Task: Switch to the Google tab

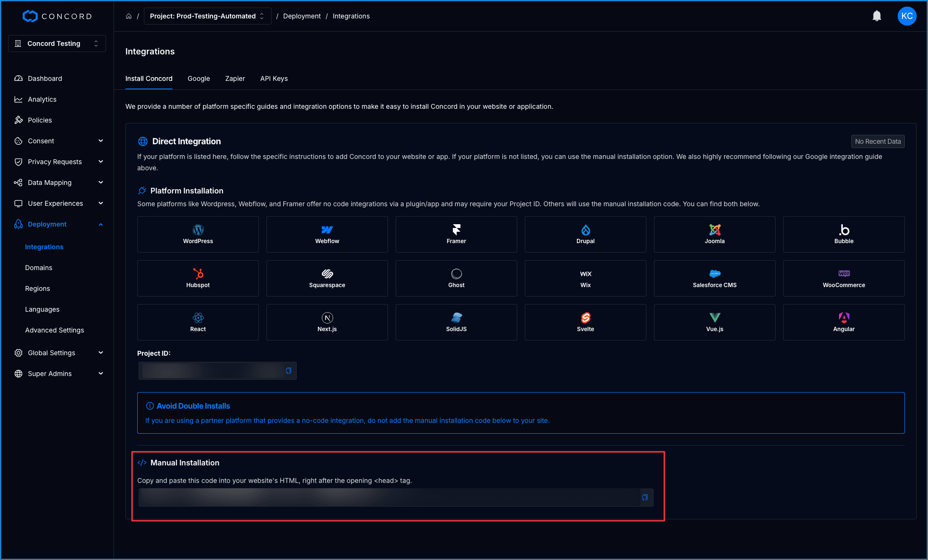Action: pyautogui.click(x=199, y=79)
